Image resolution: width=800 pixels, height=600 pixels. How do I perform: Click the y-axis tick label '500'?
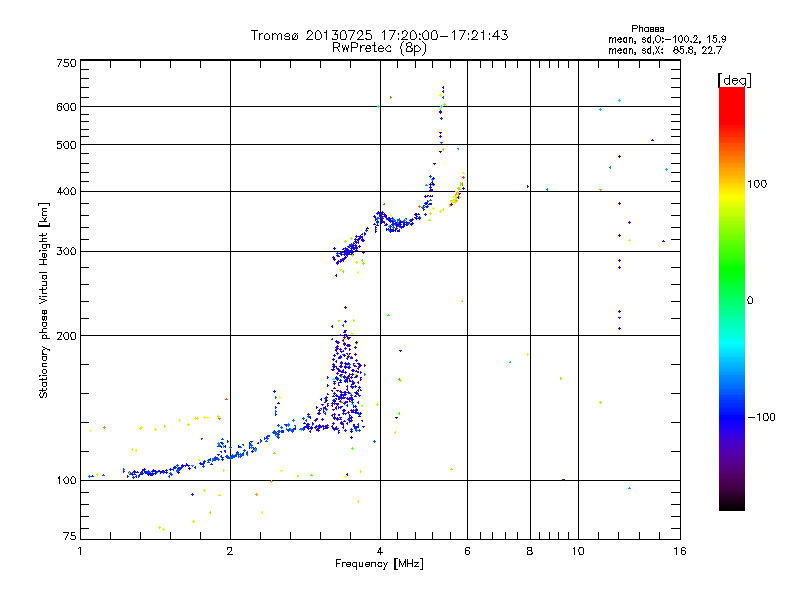tap(66, 145)
